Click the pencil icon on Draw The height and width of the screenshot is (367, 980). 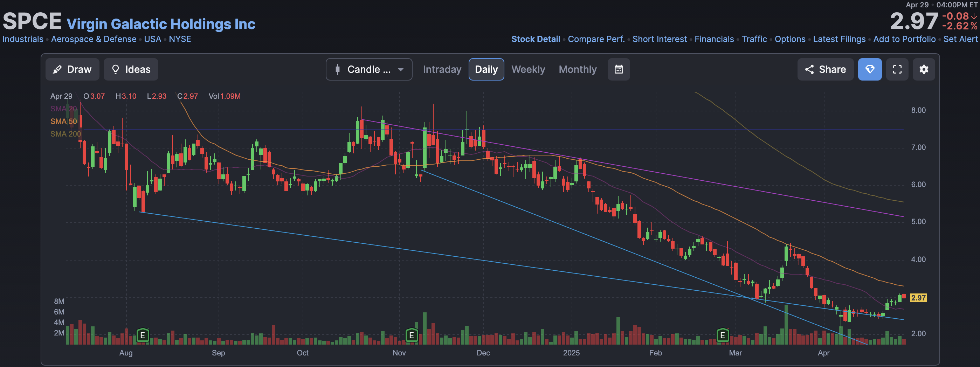57,69
